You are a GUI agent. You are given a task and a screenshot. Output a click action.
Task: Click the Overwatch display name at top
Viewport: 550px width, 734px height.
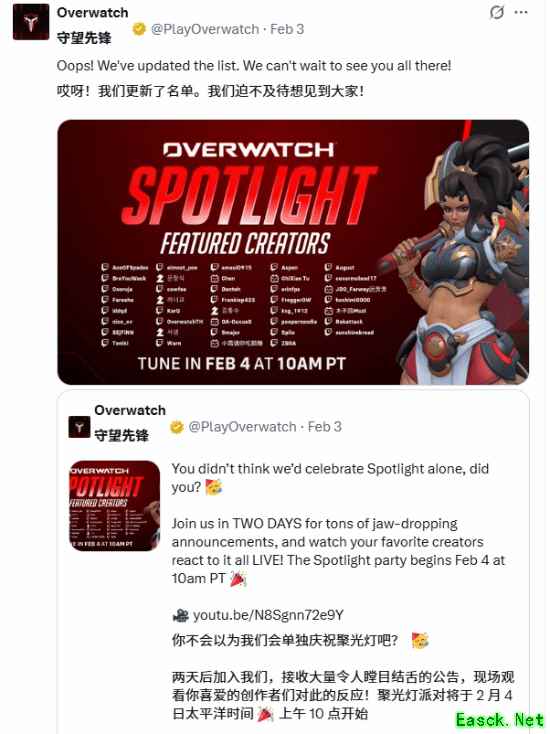tap(92, 13)
